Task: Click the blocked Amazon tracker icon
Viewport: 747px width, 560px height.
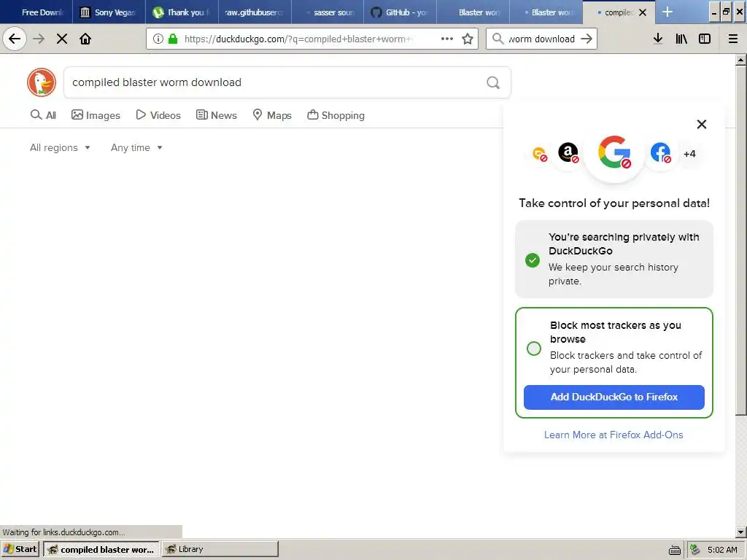Action: tap(568, 153)
